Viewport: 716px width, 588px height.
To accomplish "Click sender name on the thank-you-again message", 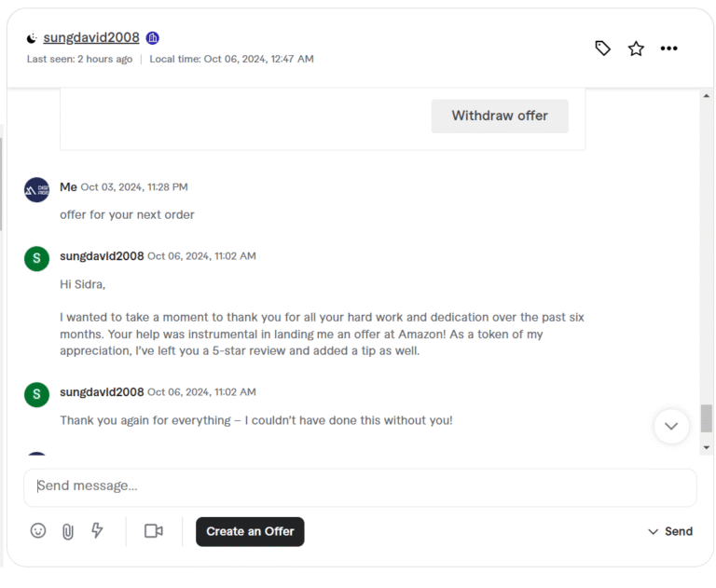I will coord(102,392).
